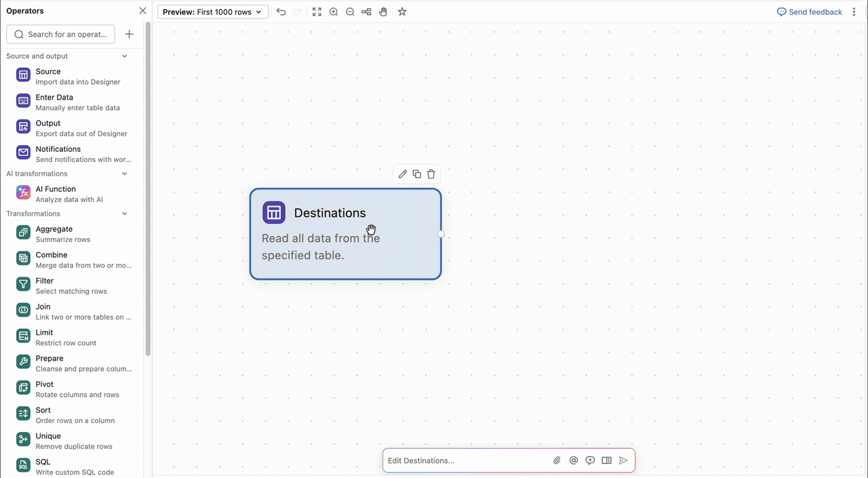This screenshot has height=478, width=868.
Task: Collapse the AI transformations section
Action: tap(125, 174)
